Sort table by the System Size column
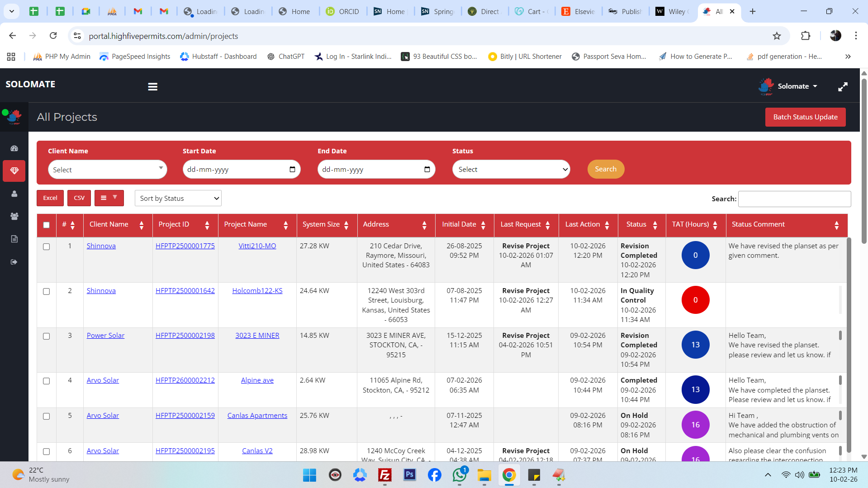 (x=326, y=224)
